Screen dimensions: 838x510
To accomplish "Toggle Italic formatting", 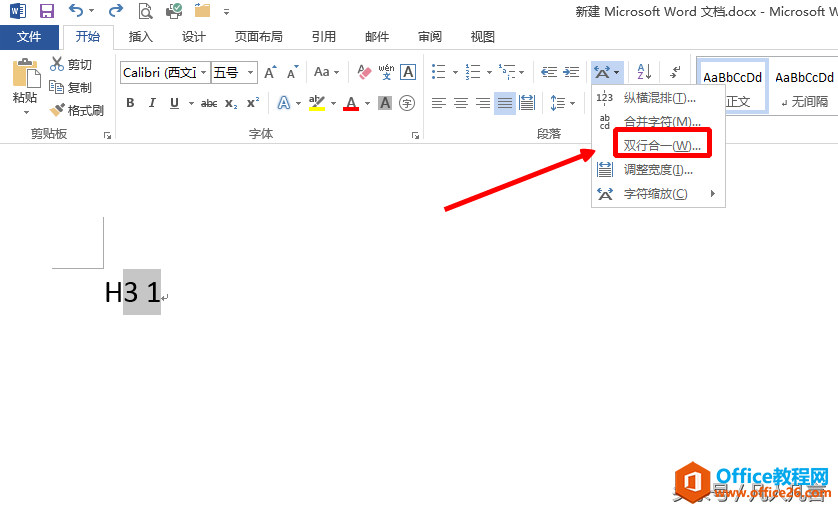I will tap(152, 103).
